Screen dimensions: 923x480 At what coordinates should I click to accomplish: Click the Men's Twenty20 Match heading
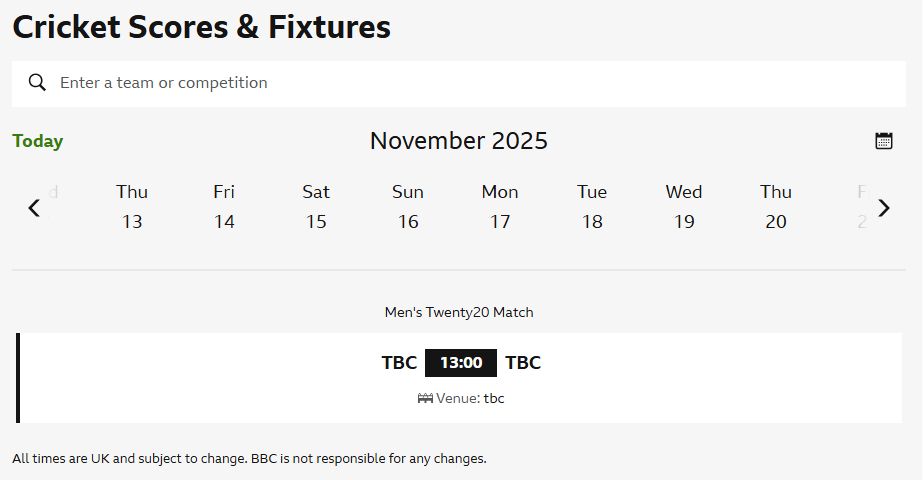pos(459,312)
